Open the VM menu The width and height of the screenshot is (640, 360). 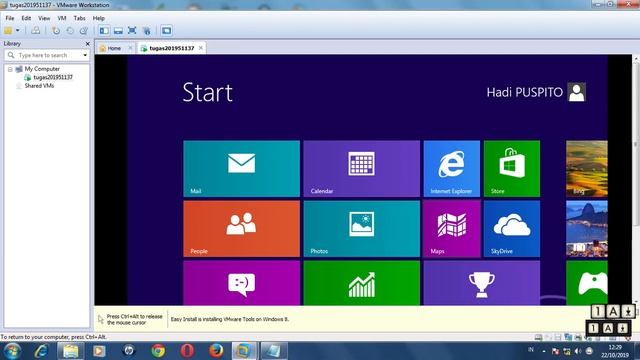tap(62, 18)
